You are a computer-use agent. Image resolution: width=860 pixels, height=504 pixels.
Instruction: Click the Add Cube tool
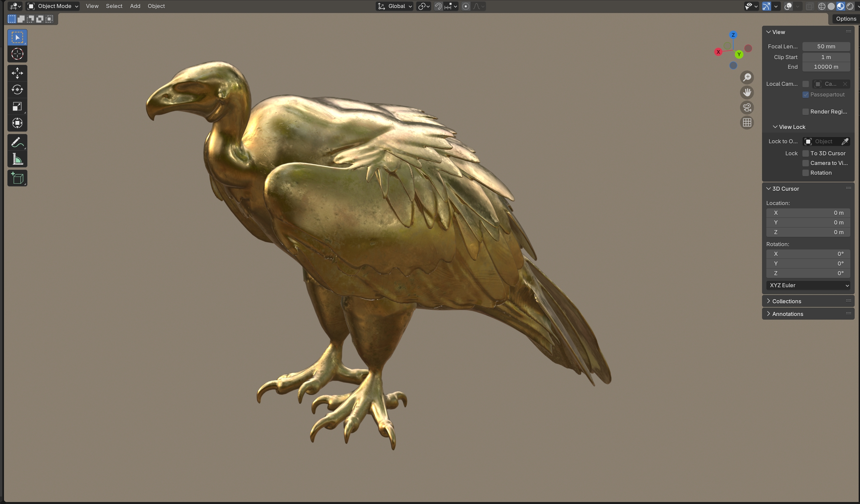[17, 178]
